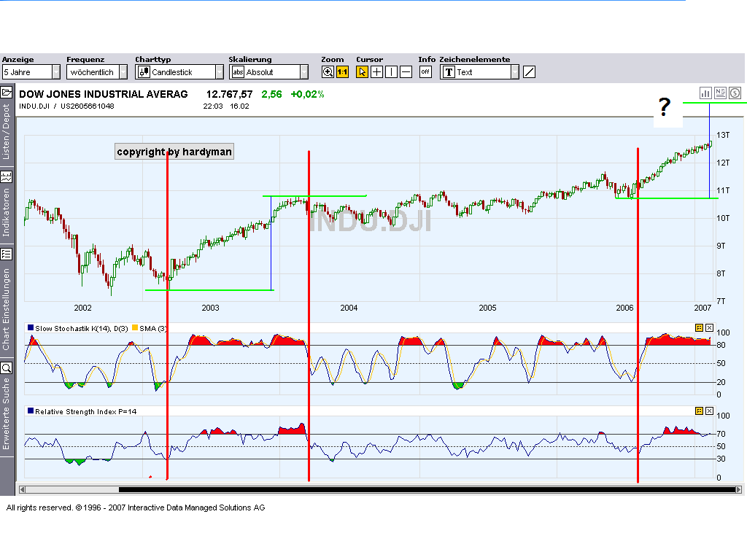
Task: Click the 2,56 change value
Action: point(271,94)
